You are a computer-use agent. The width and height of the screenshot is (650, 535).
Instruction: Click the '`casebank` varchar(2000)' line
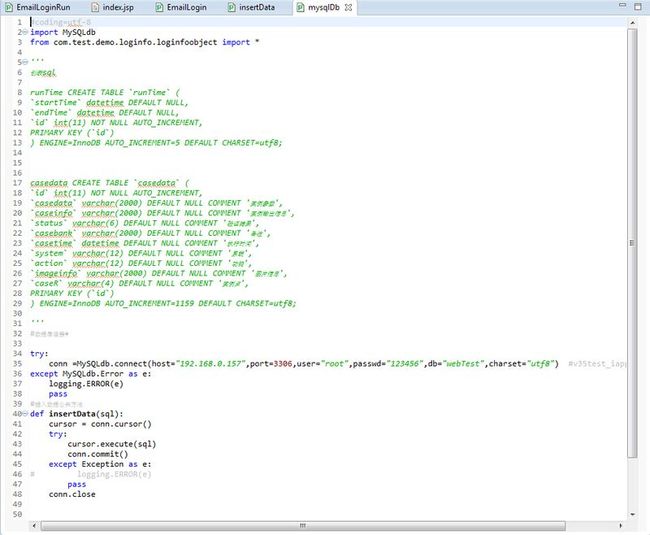150,233
